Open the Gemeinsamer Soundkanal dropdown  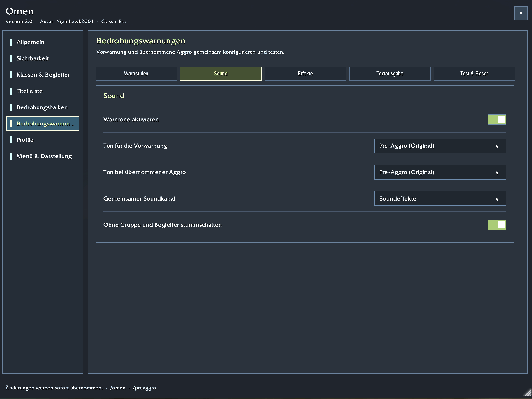click(440, 199)
